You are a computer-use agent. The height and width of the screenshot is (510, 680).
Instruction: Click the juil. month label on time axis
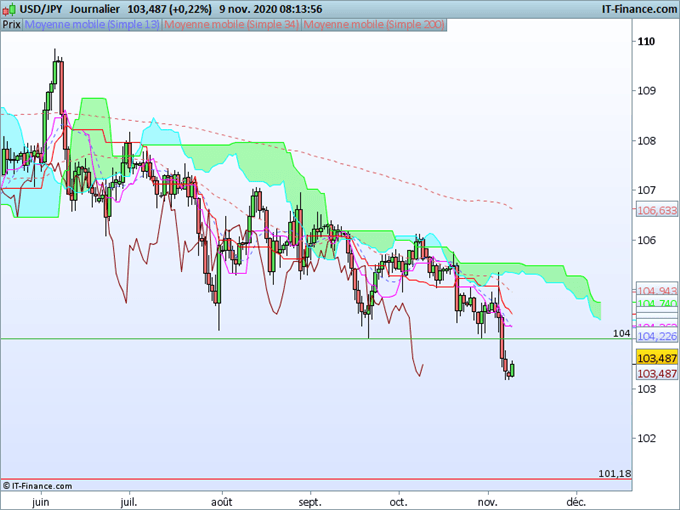(x=129, y=502)
